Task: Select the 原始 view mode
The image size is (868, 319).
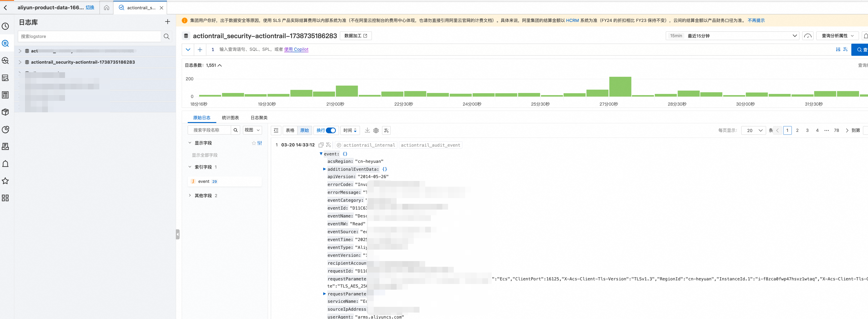Action: click(304, 130)
